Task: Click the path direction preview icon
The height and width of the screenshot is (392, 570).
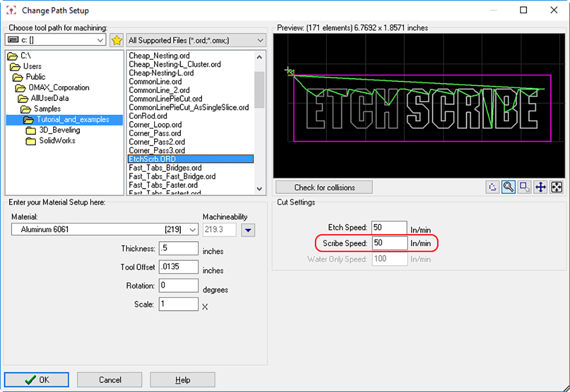Action: [492, 188]
